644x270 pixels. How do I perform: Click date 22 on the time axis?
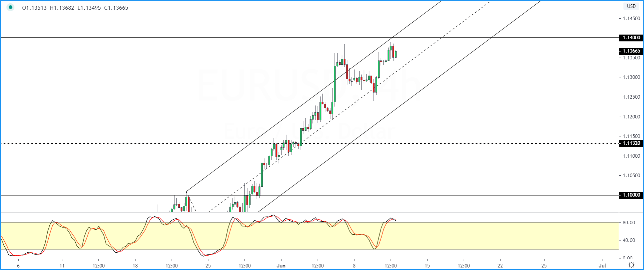click(x=500, y=266)
